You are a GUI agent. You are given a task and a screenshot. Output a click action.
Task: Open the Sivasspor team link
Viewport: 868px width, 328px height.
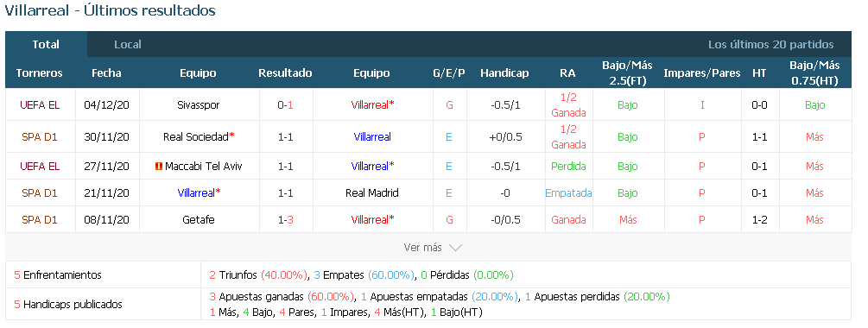(x=198, y=105)
